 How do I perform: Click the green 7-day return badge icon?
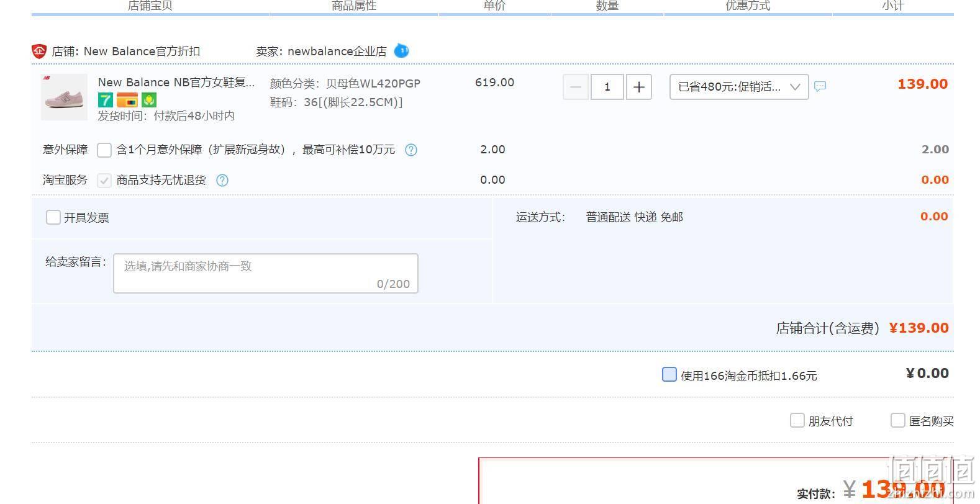pos(106,100)
